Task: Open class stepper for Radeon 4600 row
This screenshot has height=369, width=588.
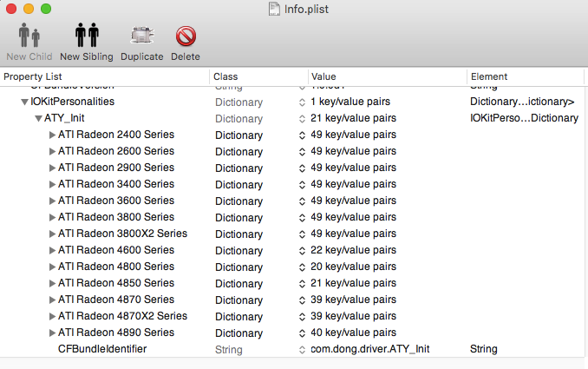Action: (x=302, y=251)
